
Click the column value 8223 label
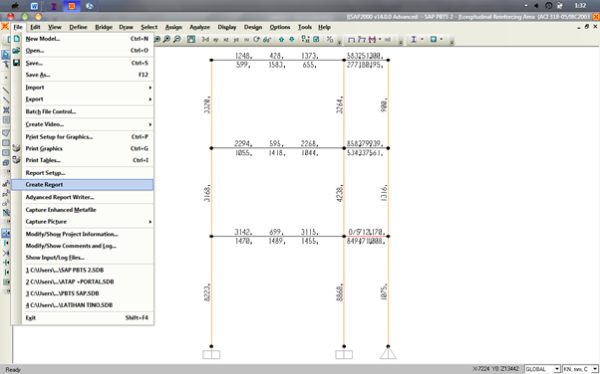(x=207, y=292)
